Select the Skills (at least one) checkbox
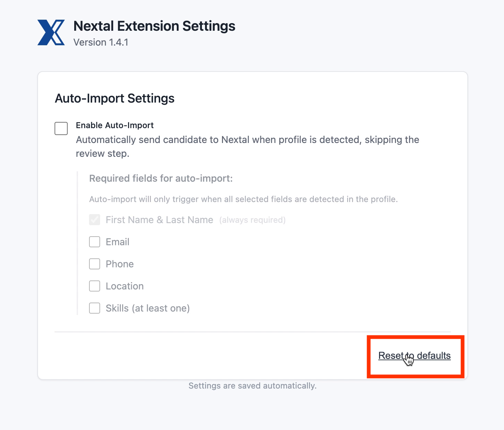504x430 pixels. [x=95, y=308]
